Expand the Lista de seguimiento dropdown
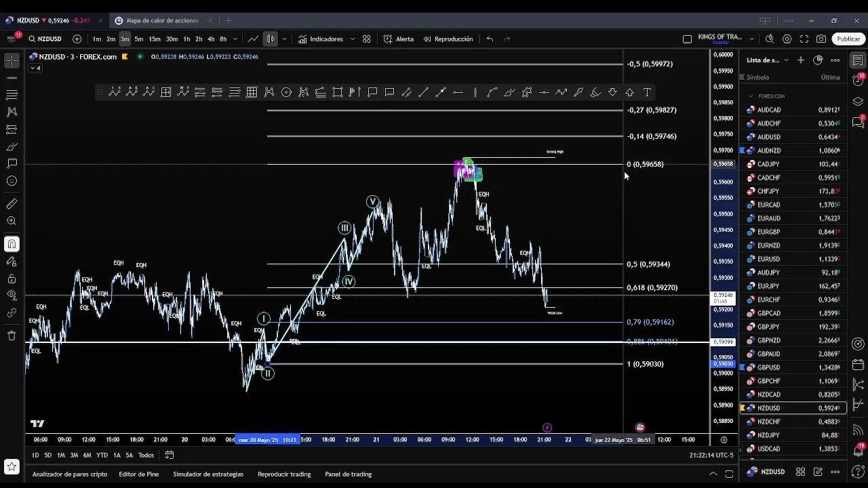The width and height of the screenshot is (868, 488). [786, 60]
